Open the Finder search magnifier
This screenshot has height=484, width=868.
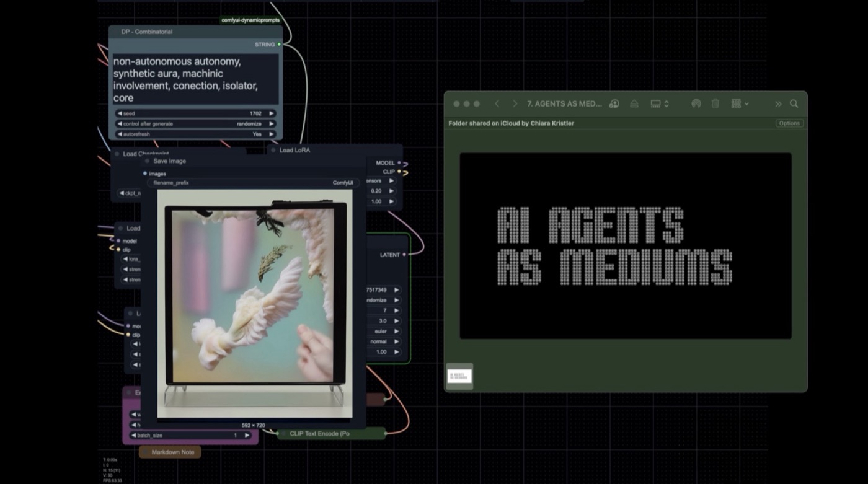click(x=794, y=104)
